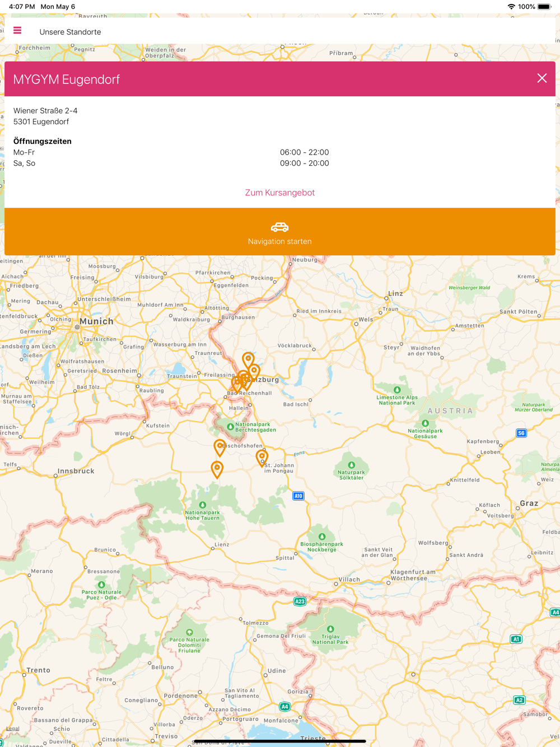The width and height of the screenshot is (560, 747).
Task: Tap the Öffnungszeiten heading
Action: [x=43, y=141]
